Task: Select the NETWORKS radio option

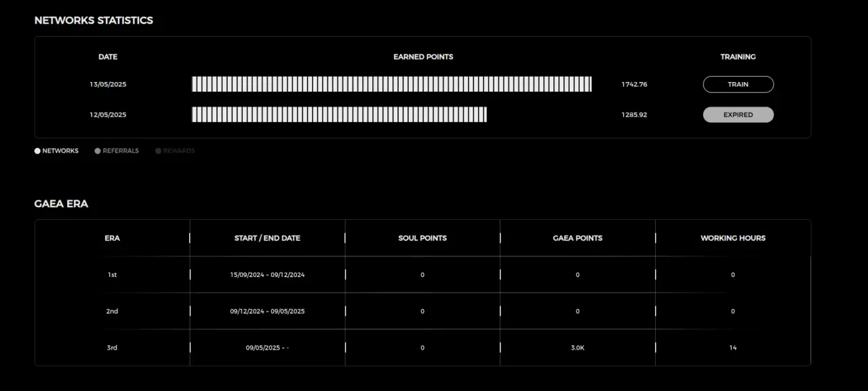Action: (x=57, y=151)
